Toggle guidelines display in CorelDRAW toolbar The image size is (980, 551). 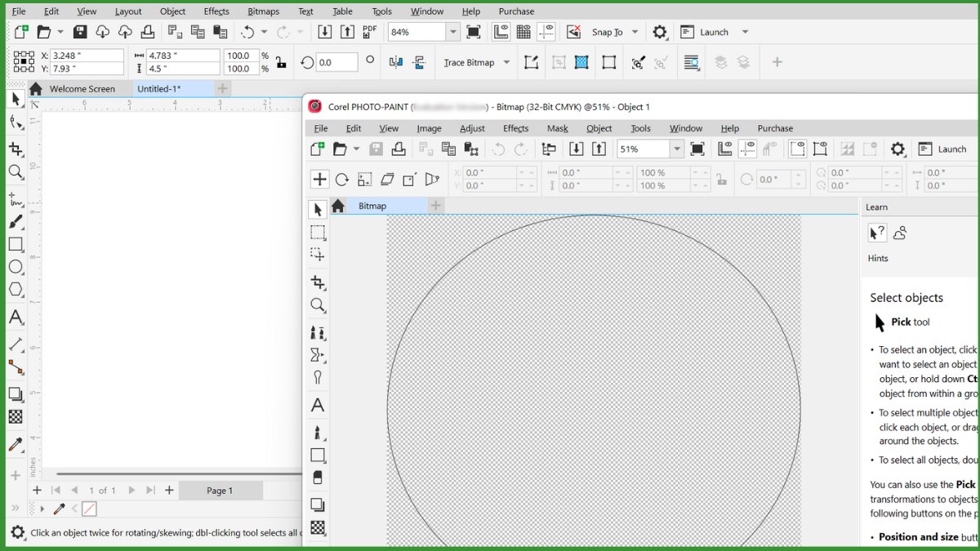coord(546,32)
